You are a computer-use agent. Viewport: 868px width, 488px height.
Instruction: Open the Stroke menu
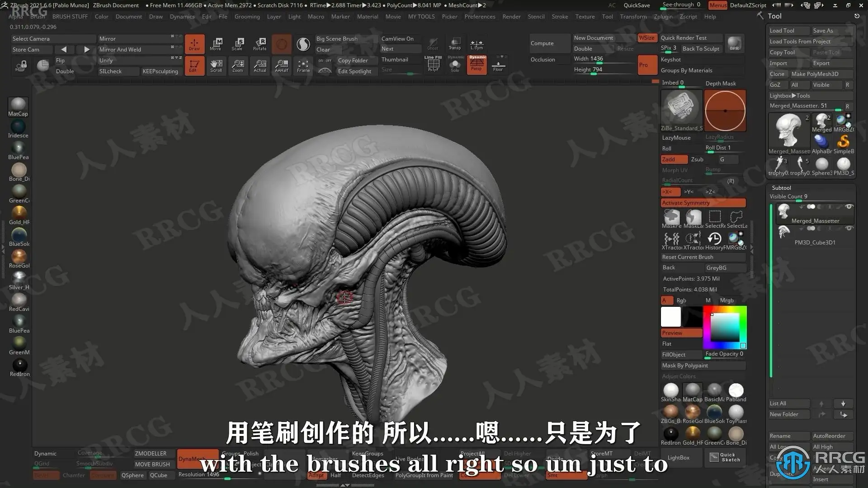pyautogui.click(x=560, y=17)
